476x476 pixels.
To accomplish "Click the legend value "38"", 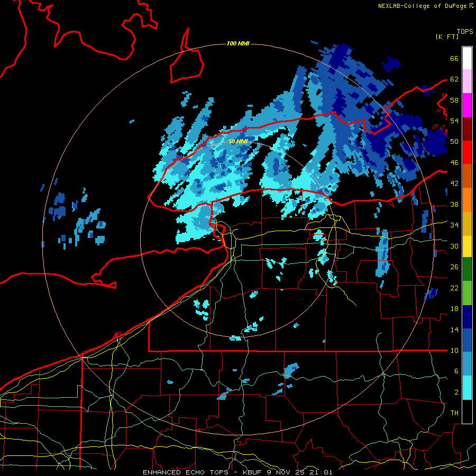I will (454, 204).
